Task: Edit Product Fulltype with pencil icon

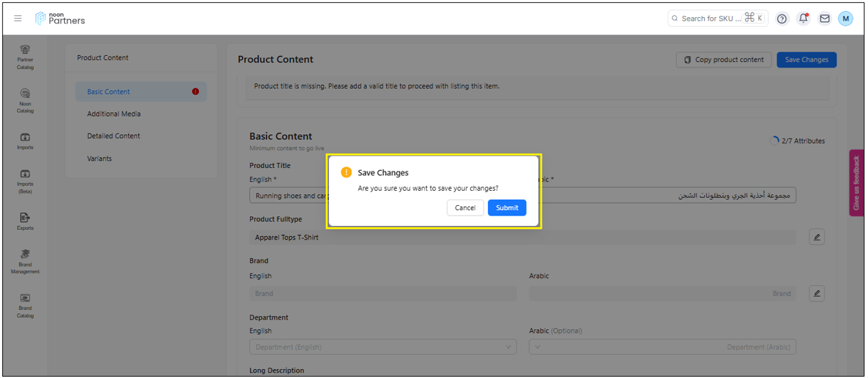Action: click(x=816, y=238)
